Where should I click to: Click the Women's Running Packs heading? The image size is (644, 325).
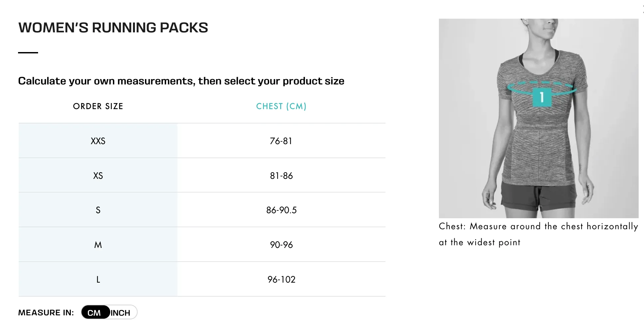(x=113, y=28)
